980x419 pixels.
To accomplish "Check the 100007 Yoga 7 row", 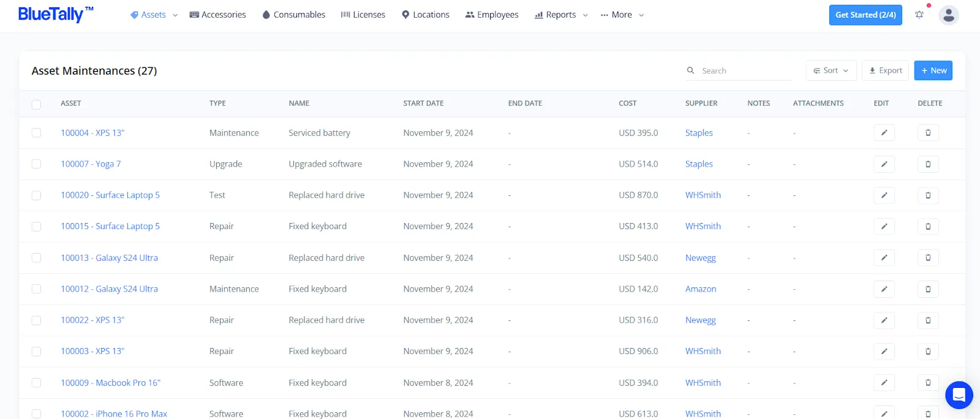I will pyautogui.click(x=37, y=164).
